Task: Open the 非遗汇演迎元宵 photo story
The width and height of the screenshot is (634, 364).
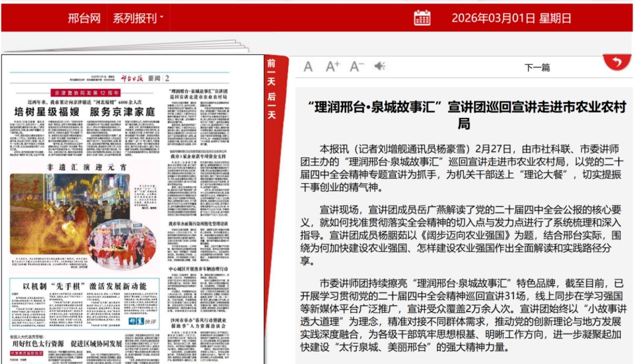Action: (86, 167)
